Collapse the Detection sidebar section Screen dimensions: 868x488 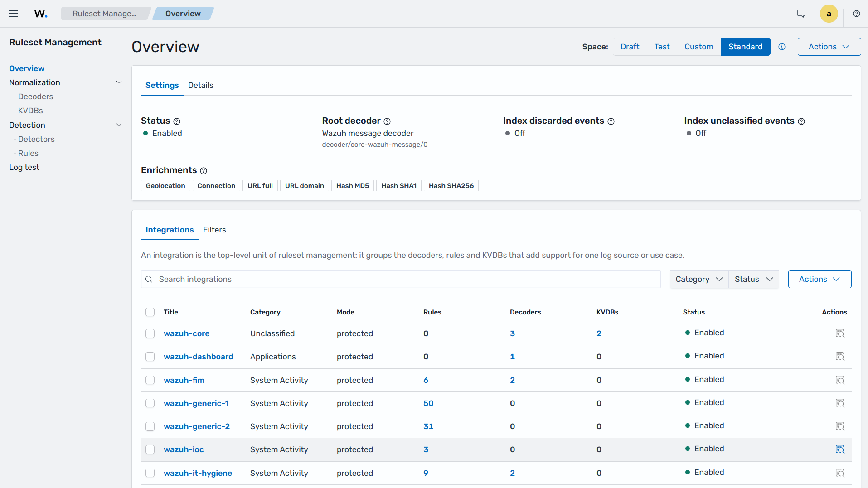pos(119,125)
